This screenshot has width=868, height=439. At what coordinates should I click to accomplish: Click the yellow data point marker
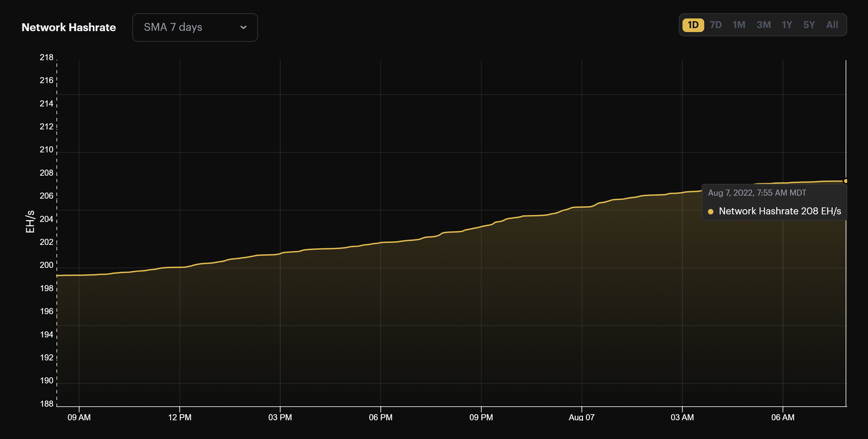tap(845, 181)
